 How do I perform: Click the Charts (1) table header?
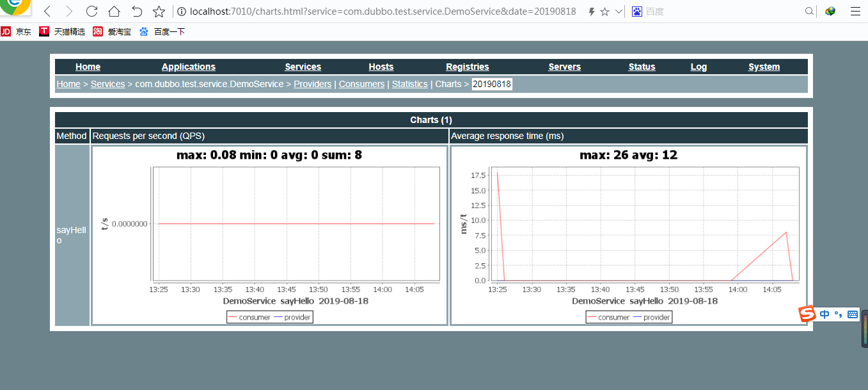tap(431, 120)
